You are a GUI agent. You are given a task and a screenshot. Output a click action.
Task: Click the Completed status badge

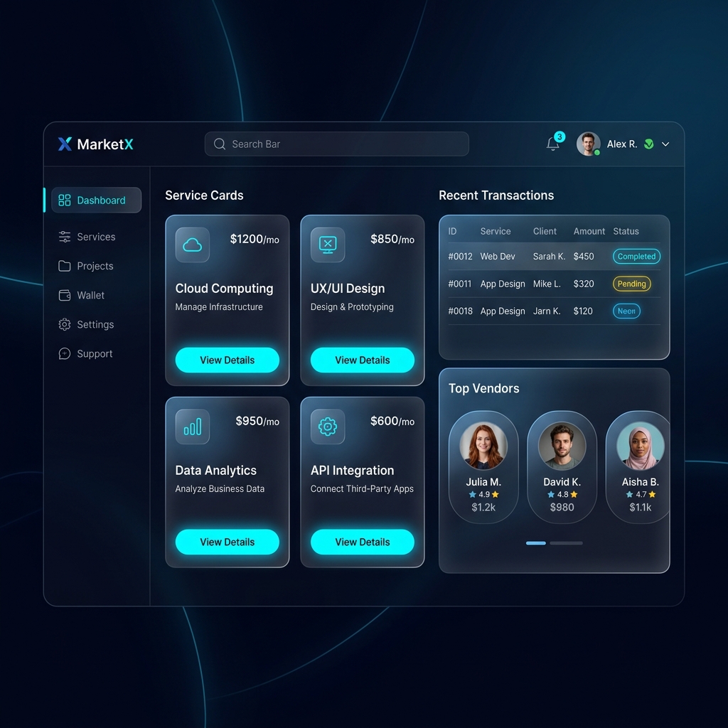click(636, 256)
